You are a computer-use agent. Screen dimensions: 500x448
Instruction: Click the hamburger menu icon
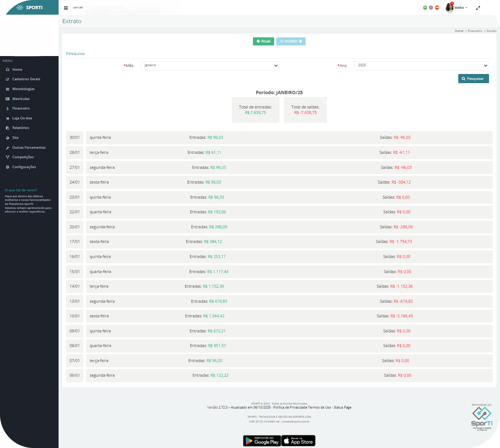click(66, 8)
